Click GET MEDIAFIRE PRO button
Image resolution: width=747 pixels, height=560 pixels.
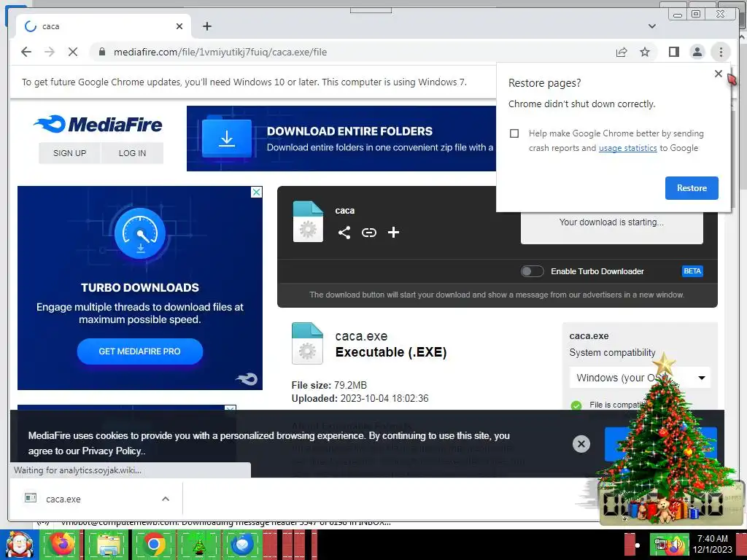(x=139, y=351)
